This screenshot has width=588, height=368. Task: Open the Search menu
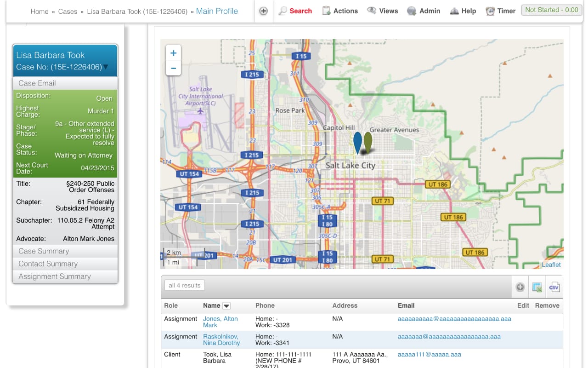[295, 11]
